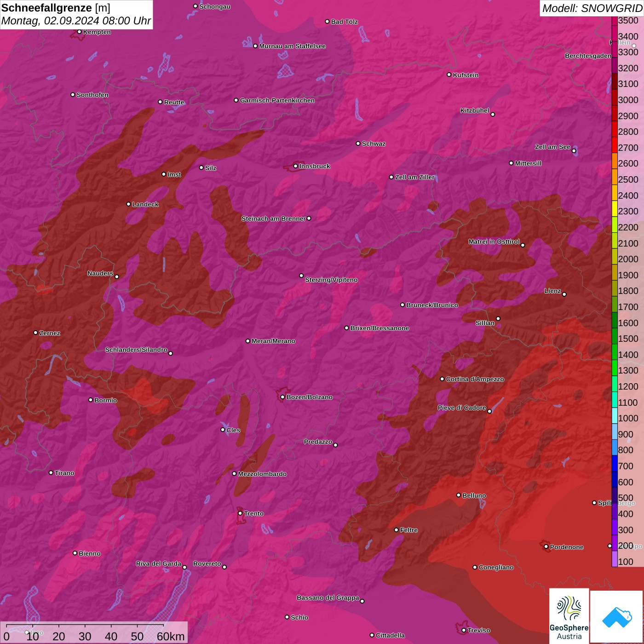The image size is (644, 644).
Task: Click the Pordenone city marker
Action: (546, 546)
